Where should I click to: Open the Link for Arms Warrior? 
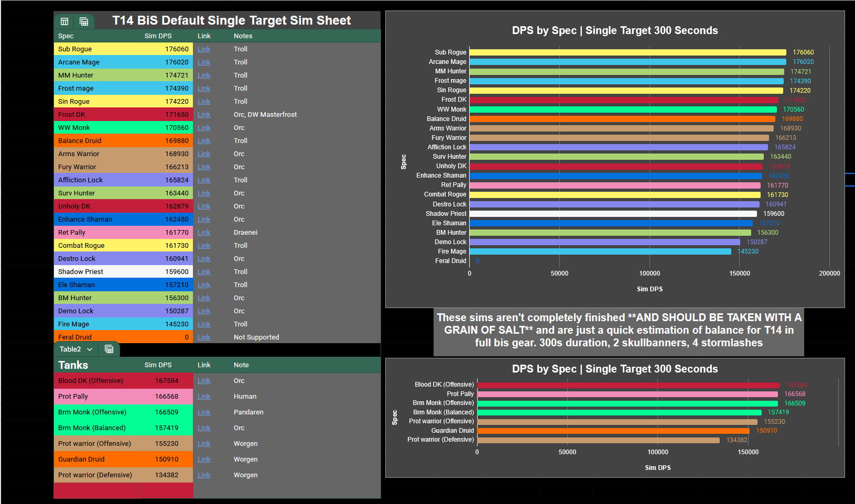click(204, 154)
